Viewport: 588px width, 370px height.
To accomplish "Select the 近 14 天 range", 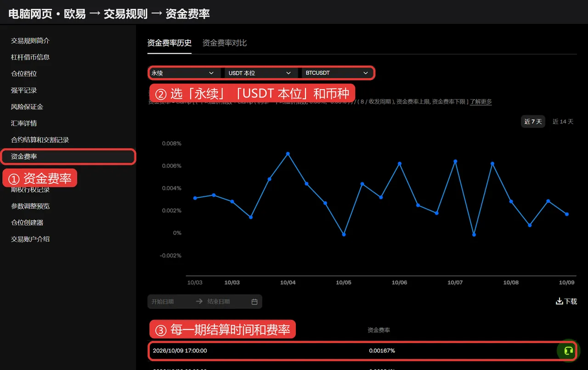I will click(563, 122).
